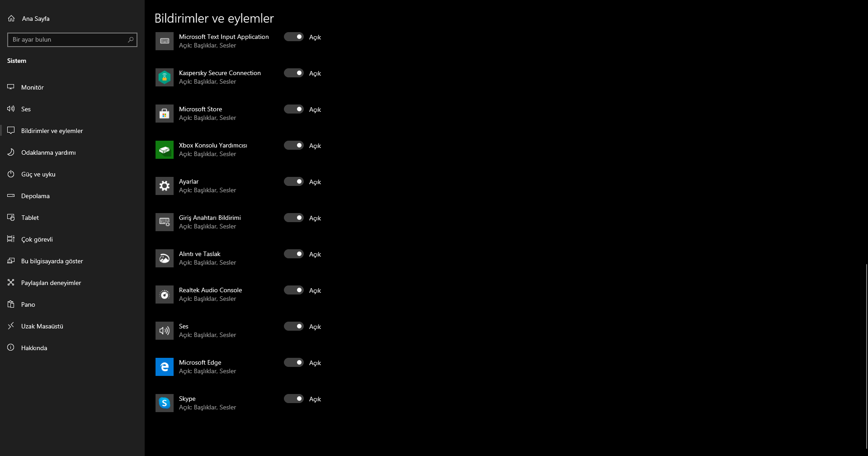Image resolution: width=868 pixels, height=456 pixels.
Task: Disable the Ses notifications switch
Action: pyautogui.click(x=294, y=326)
